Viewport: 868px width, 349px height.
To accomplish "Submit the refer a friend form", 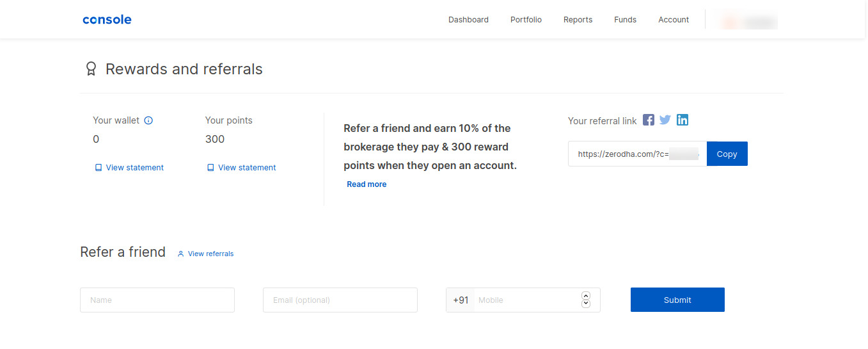I will pos(677,300).
